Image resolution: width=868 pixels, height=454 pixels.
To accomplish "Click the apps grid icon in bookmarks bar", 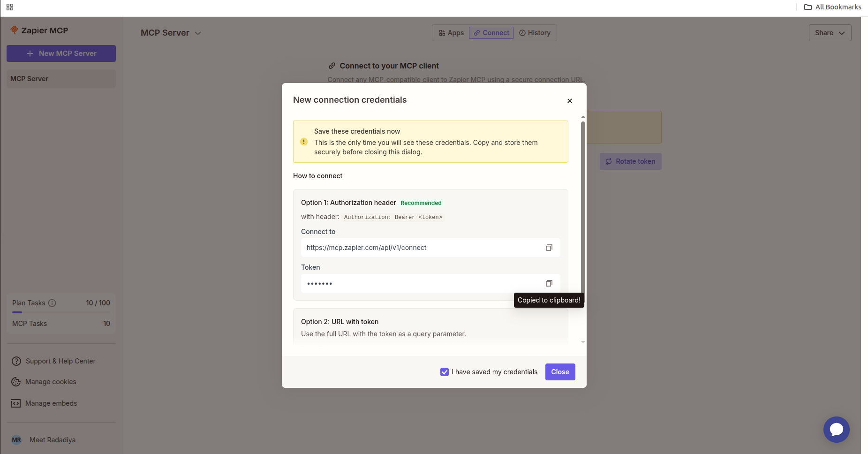I will pos(10,7).
